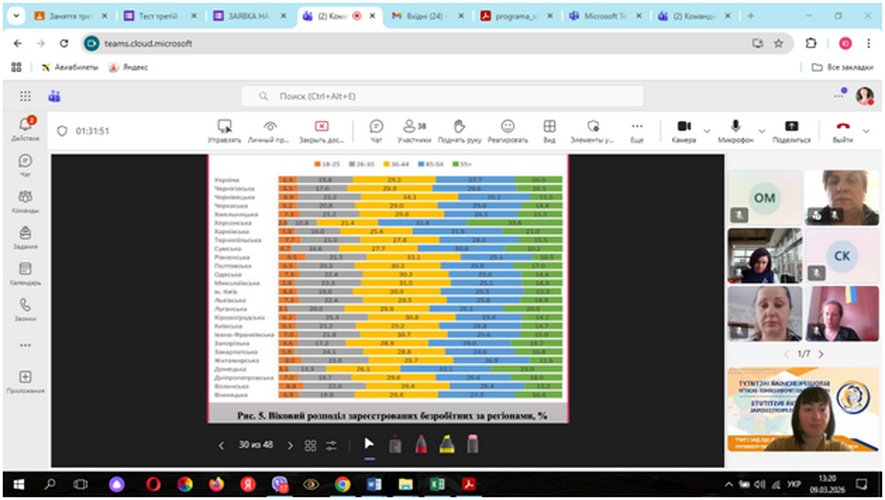Image resolution: width=885 pixels, height=500 pixels.
Task: Go to next slide in presentation
Action: click(x=289, y=446)
